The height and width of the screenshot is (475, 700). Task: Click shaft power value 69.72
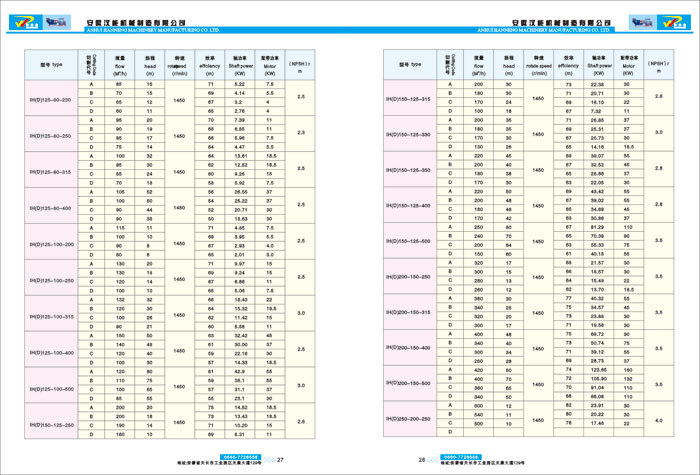click(x=598, y=334)
